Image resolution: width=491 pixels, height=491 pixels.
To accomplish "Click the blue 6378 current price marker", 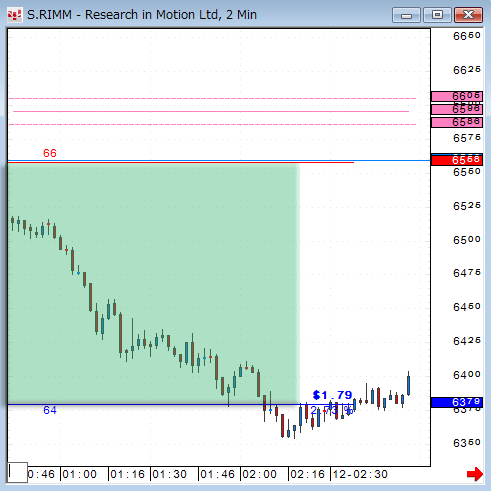I will point(457,402).
